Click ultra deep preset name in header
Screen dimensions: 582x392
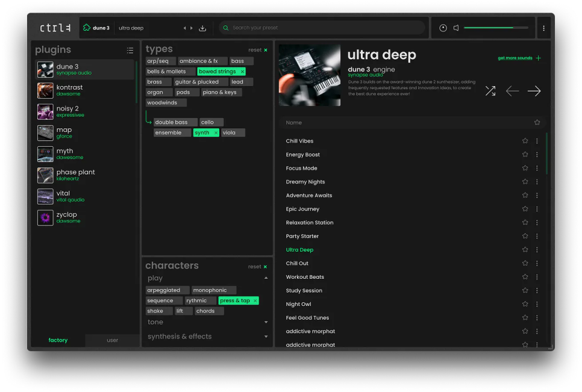tap(131, 28)
